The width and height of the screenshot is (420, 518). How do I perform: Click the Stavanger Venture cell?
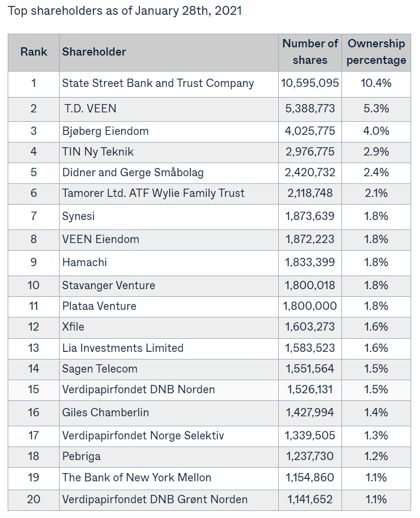point(109,286)
